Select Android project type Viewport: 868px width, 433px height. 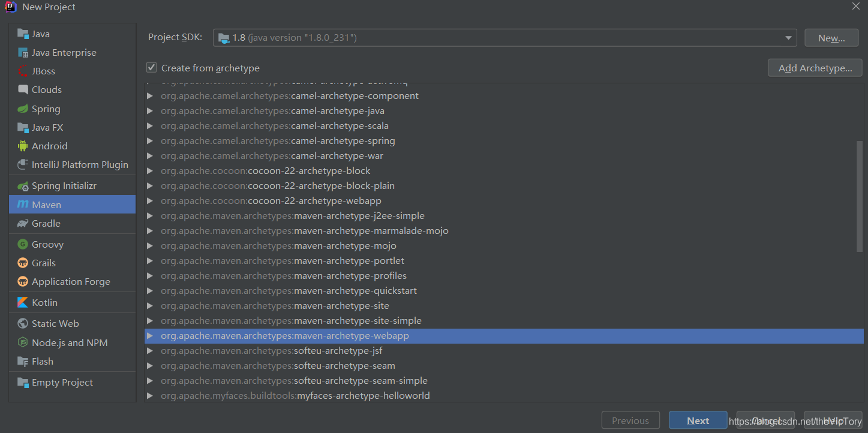[73, 146]
